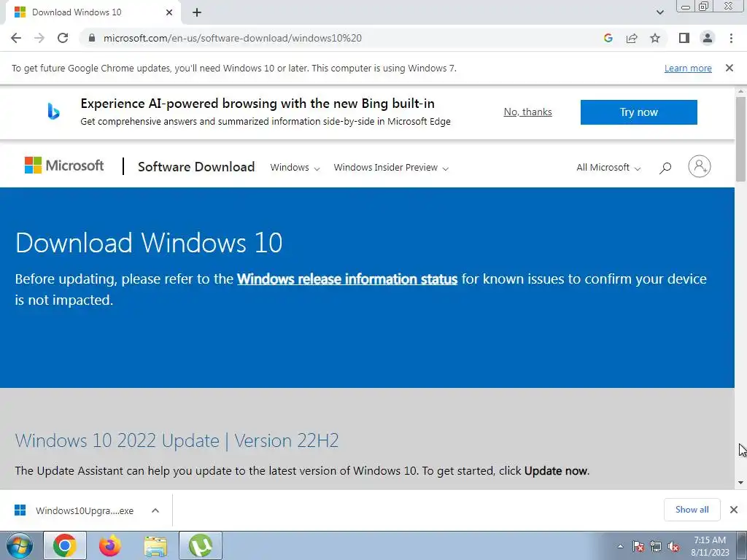Dismiss the Chrome update infobar
The height and width of the screenshot is (560, 747).
[x=729, y=68]
